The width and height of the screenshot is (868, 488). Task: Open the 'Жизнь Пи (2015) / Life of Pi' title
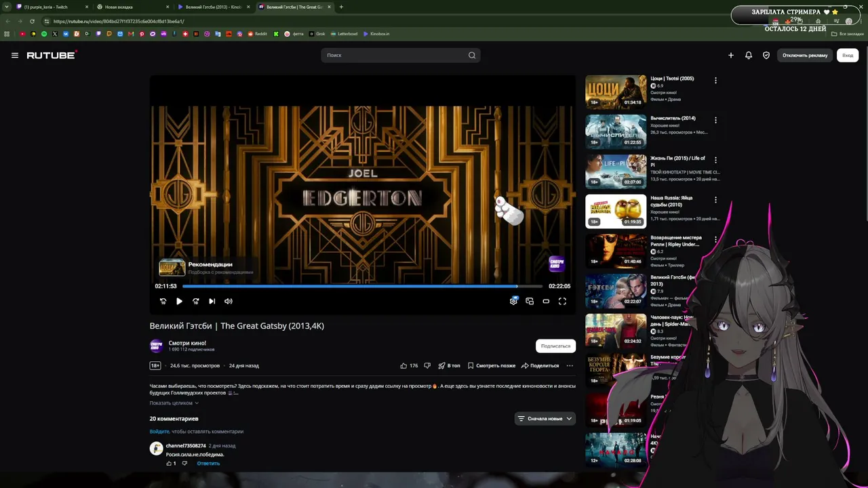click(x=677, y=161)
